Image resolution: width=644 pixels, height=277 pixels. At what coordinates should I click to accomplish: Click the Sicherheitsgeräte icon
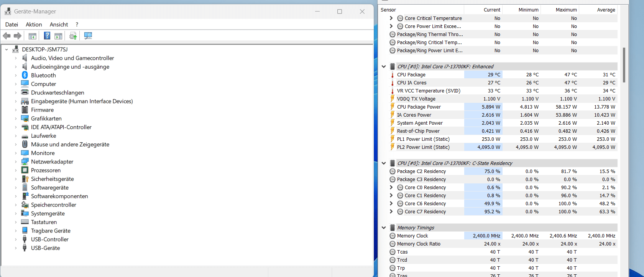25,179
